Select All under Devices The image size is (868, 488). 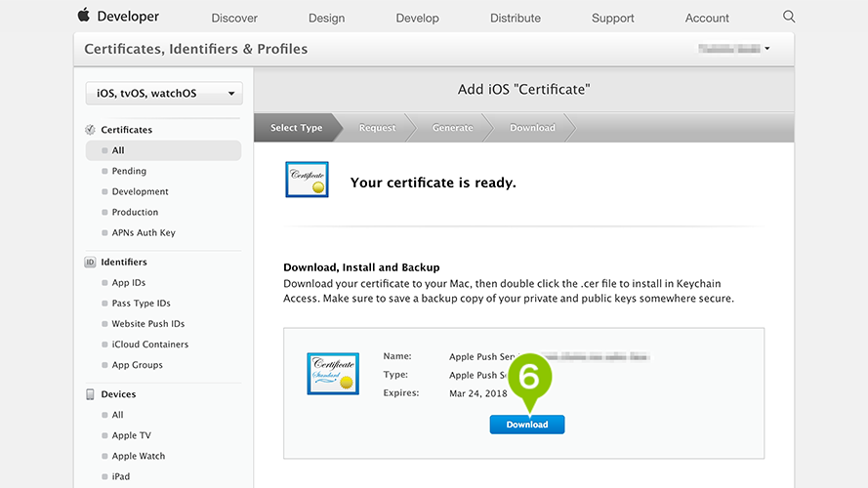click(x=117, y=415)
